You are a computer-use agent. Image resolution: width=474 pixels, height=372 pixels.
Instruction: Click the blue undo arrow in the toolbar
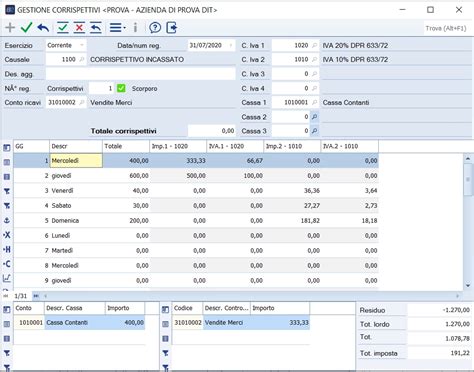pos(43,28)
